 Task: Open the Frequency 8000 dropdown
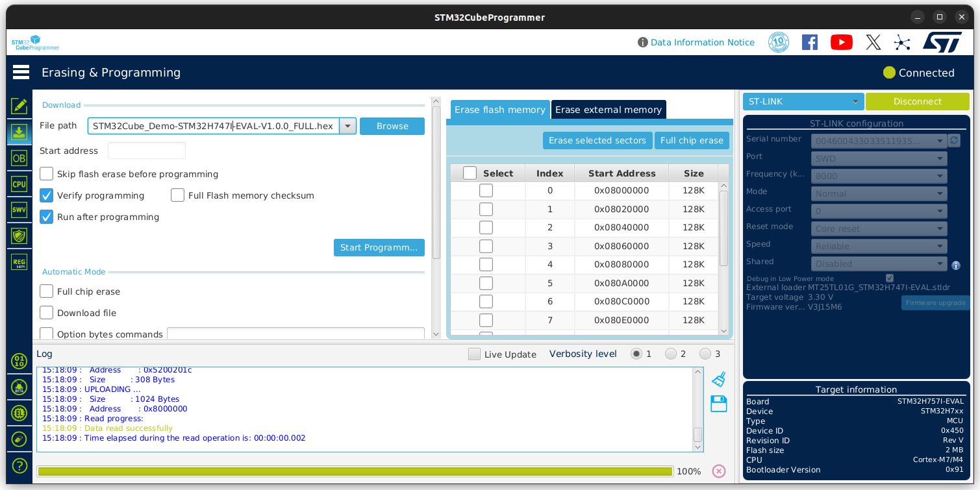point(879,176)
